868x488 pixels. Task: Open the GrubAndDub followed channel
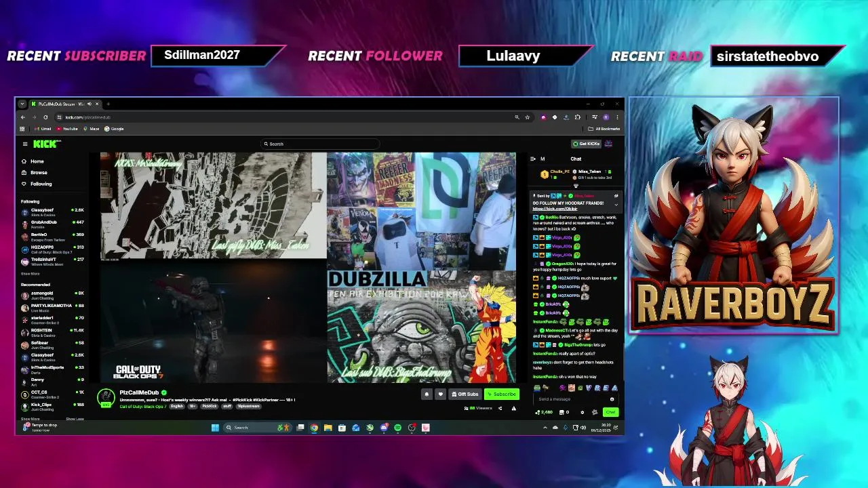[x=52, y=224]
